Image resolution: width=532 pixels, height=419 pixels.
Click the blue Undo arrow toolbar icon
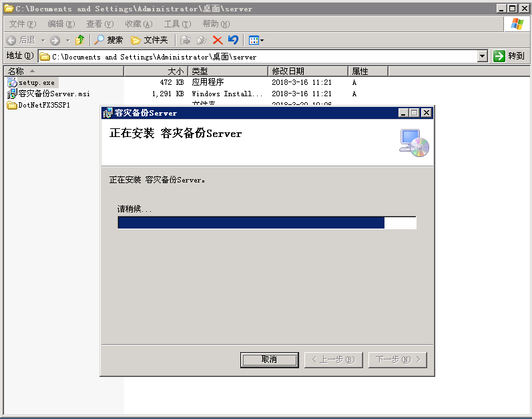(233, 40)
